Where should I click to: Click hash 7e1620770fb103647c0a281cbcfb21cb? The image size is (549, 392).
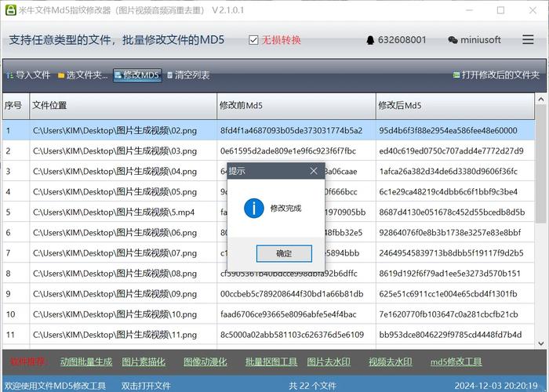pyautogui.click(x=449, y=314)
